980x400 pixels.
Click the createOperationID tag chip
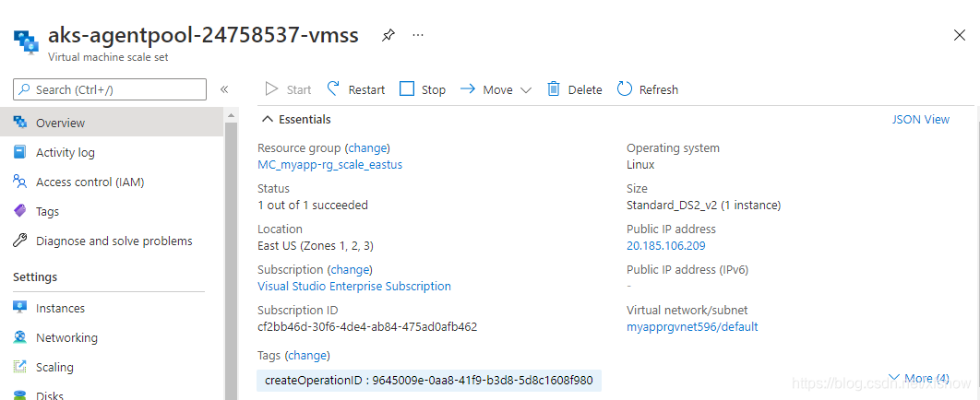click(429, 380)
